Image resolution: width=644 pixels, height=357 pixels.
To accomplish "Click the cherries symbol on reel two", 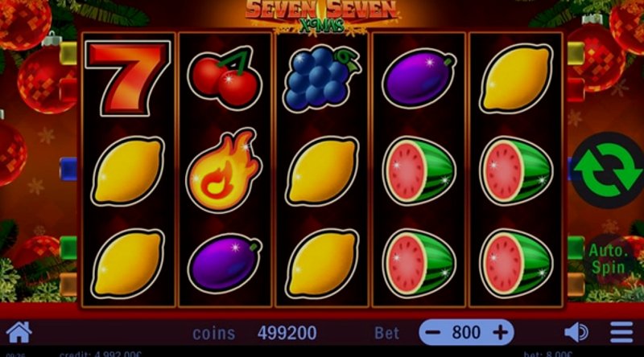I will 225,78.
